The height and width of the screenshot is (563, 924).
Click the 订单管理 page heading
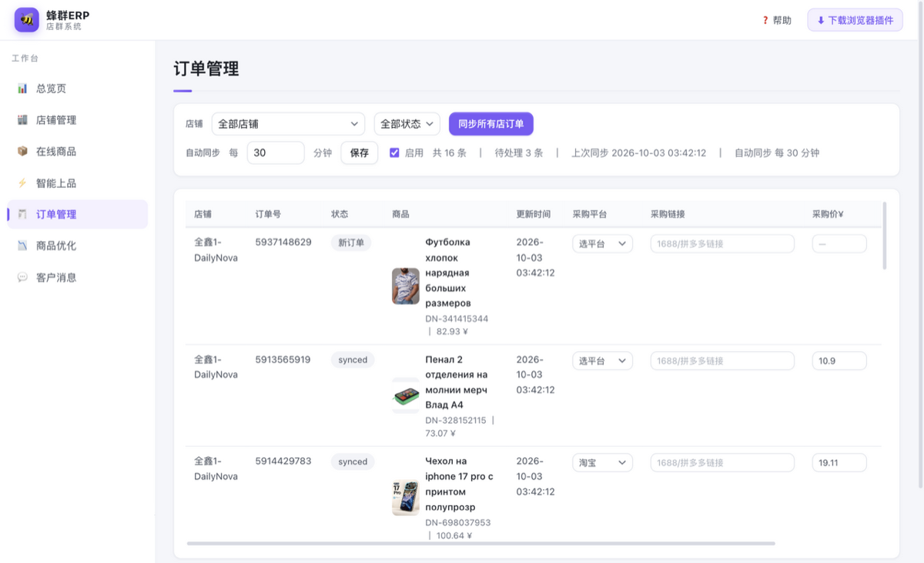coord(206,69)
